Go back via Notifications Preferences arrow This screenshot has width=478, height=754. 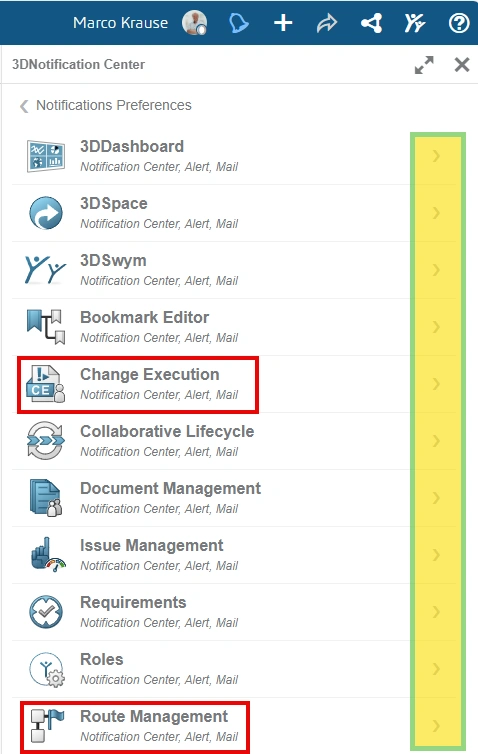pyautogui.click(x=24, y=106)
